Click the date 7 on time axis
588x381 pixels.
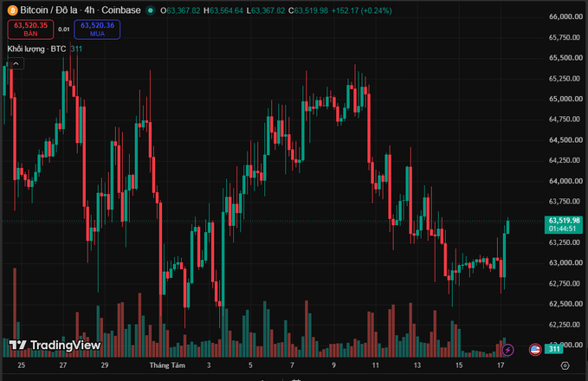tap(292, 365)
